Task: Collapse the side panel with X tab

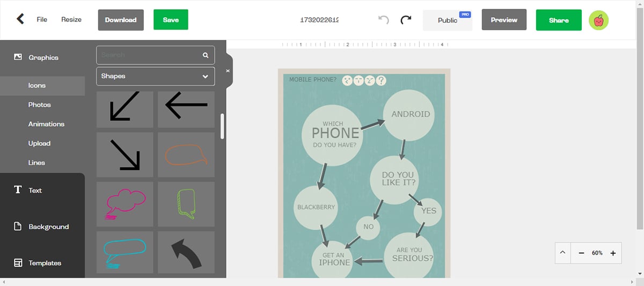Action: 228,70
